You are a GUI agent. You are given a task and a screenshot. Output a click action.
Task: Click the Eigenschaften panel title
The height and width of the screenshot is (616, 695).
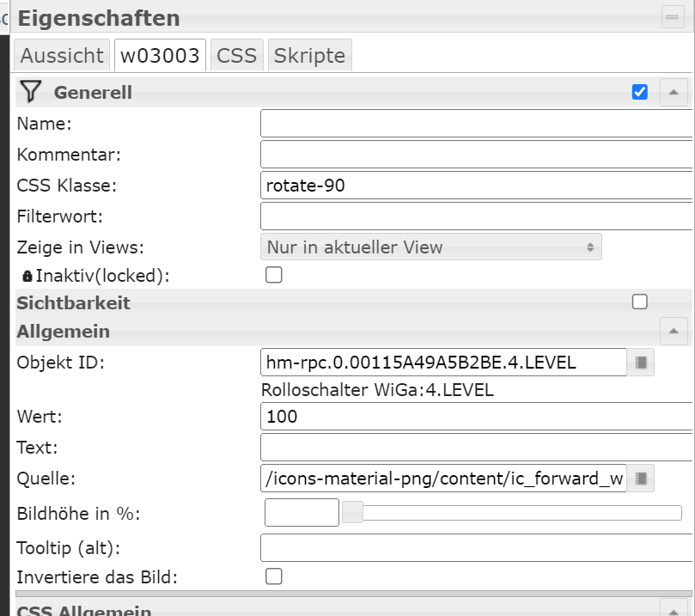click(x=99, y=18)
